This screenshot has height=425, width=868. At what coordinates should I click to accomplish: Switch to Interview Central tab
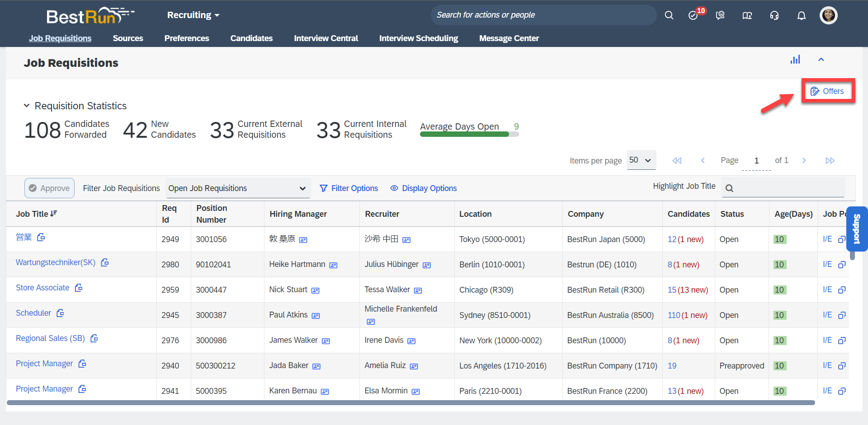coord(326,38)
